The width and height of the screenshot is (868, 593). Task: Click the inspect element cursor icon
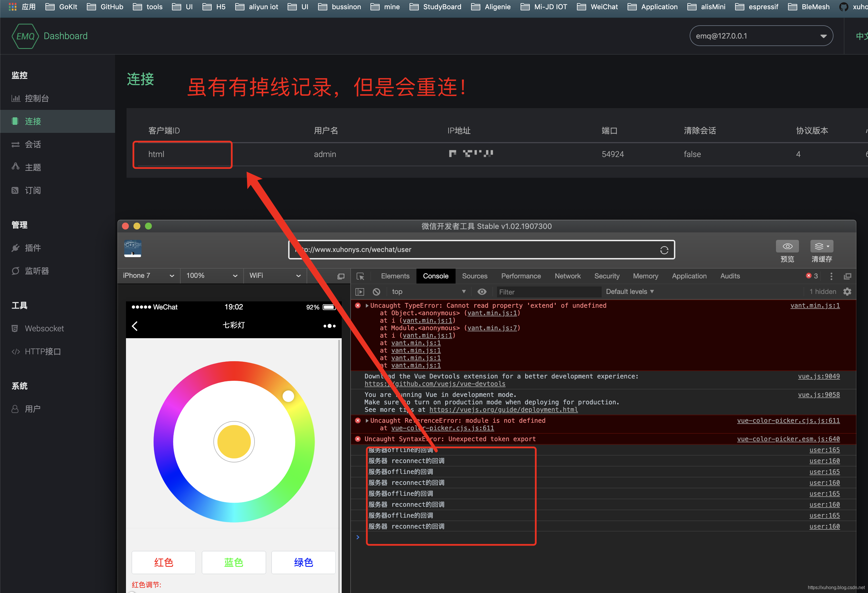[360, 276]
